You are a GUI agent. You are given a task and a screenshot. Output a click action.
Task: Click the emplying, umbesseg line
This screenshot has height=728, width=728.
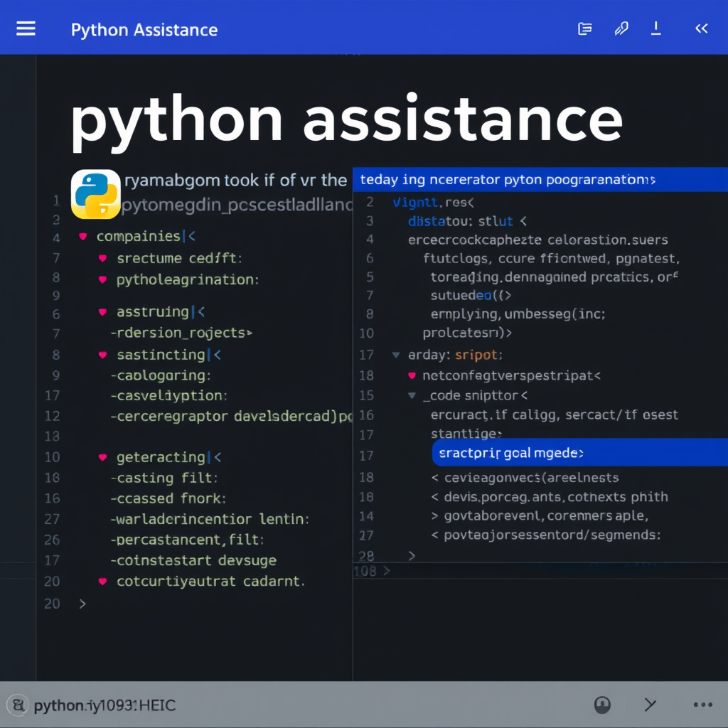(518, 314)
